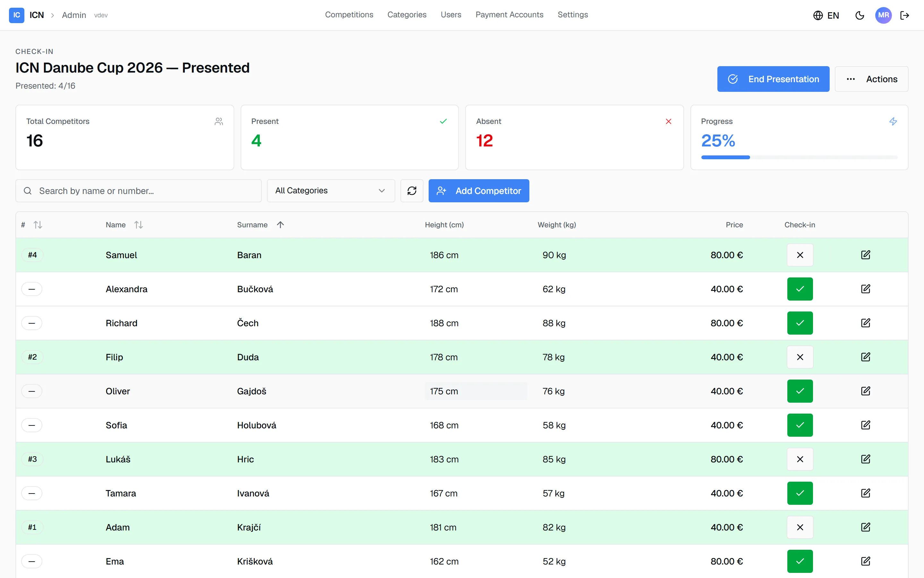Edit Filip Duda's entry
Screen dimensions: 924x578
(866, 357)
